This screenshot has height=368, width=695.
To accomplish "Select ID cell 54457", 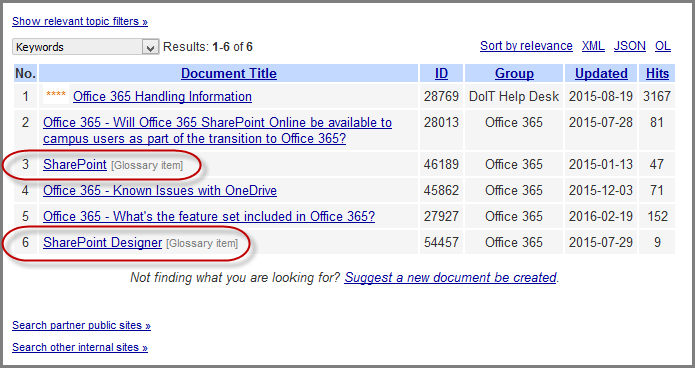I will (441, 243).
